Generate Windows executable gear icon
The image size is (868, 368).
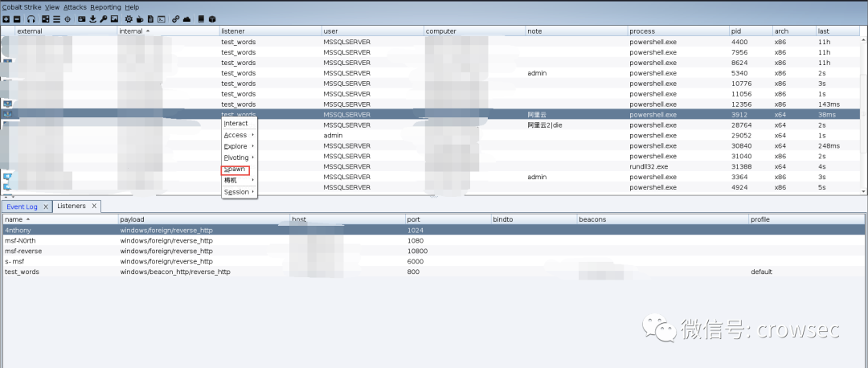(x=129, y=18)
